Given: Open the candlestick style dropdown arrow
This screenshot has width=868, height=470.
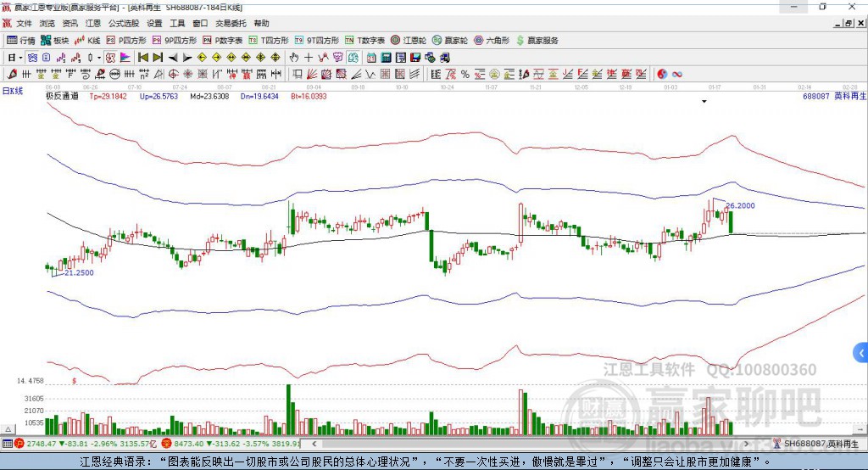Looking at the screenshot, I should (98, 58).
